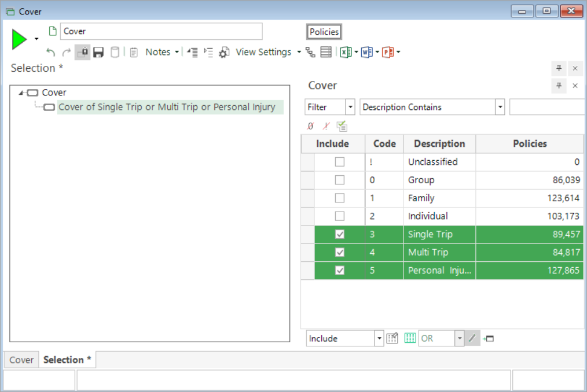Toggle the lock selection icon
Image resolution: width=587 pixels, height=392 pixels.
coord(82,53)
